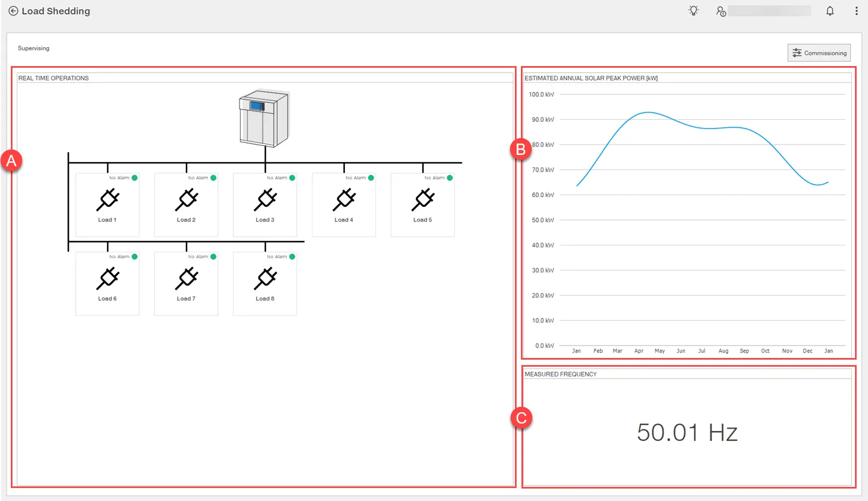Click the Load 3 plug icon
The height and width of the screenshot is (501, 868).
tap(265, 199)
